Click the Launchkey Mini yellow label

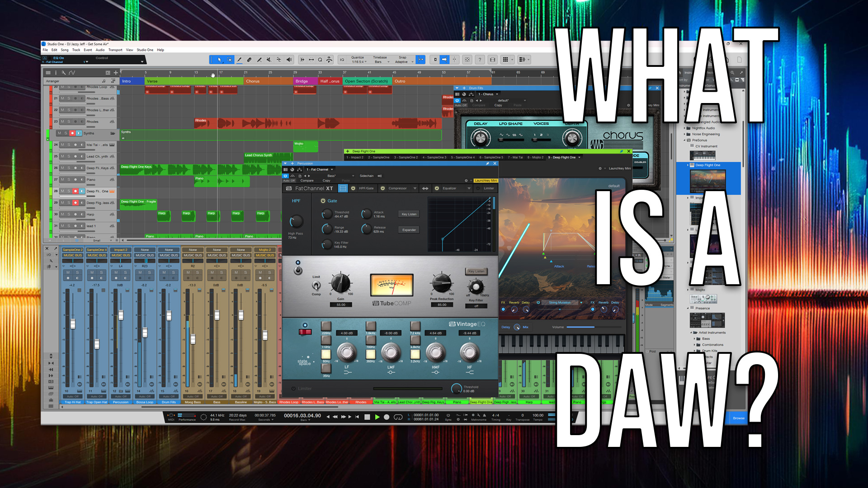(x=486, y=181)
